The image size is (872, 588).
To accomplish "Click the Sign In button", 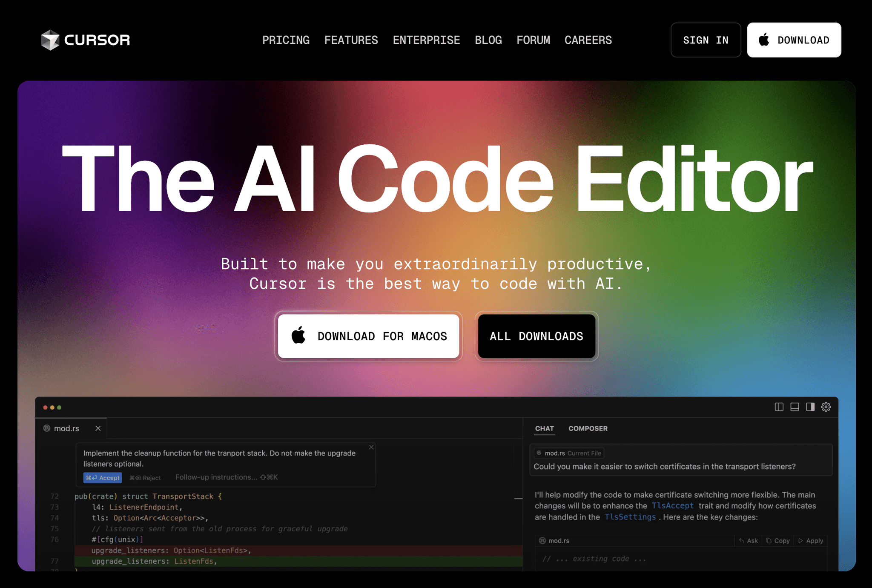I will (706, 40).
